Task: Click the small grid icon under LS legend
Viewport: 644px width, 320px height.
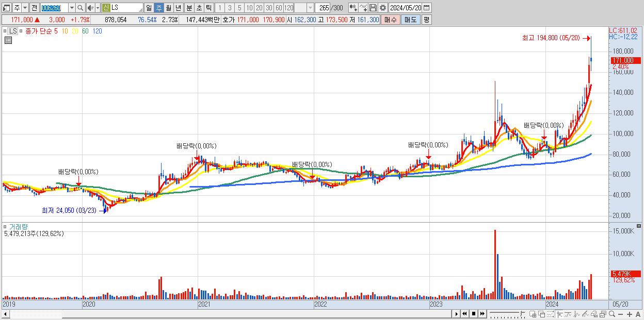Action: click(x=8, y=40)
